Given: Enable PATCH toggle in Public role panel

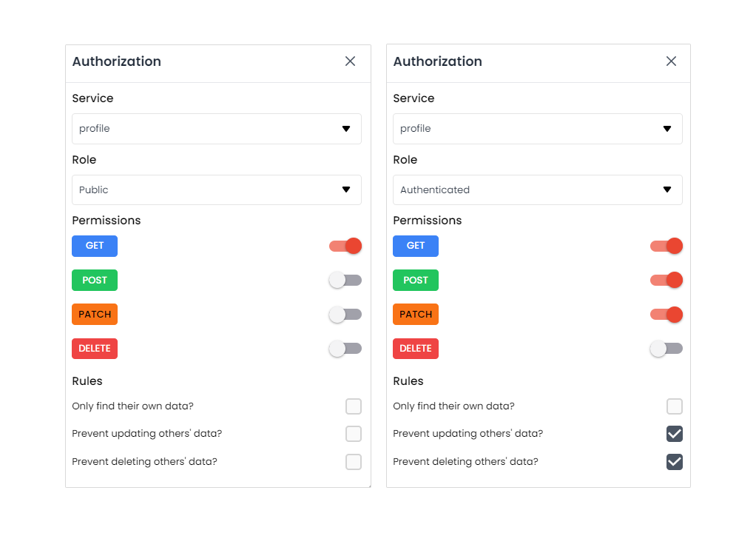Looking at the screenshot, I should pos(345,315).
